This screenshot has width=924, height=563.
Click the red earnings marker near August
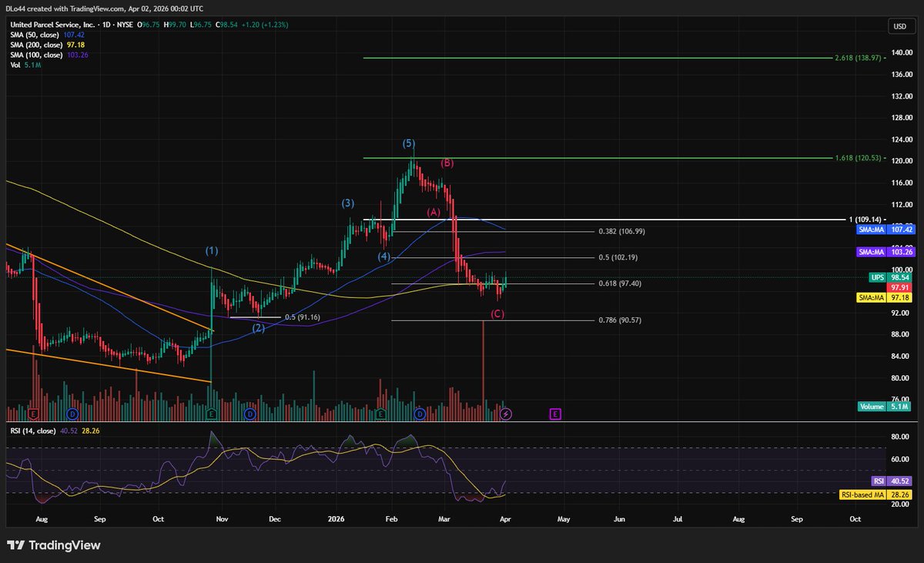pyautogui.click(x=33, y=414)
